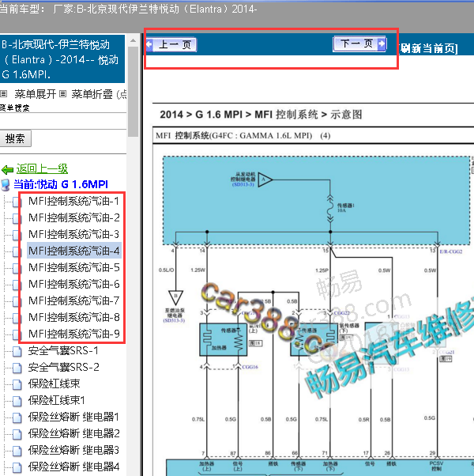Click the 搜索 search button
Viewport: 474px width, 476px height.
point(15,138)
